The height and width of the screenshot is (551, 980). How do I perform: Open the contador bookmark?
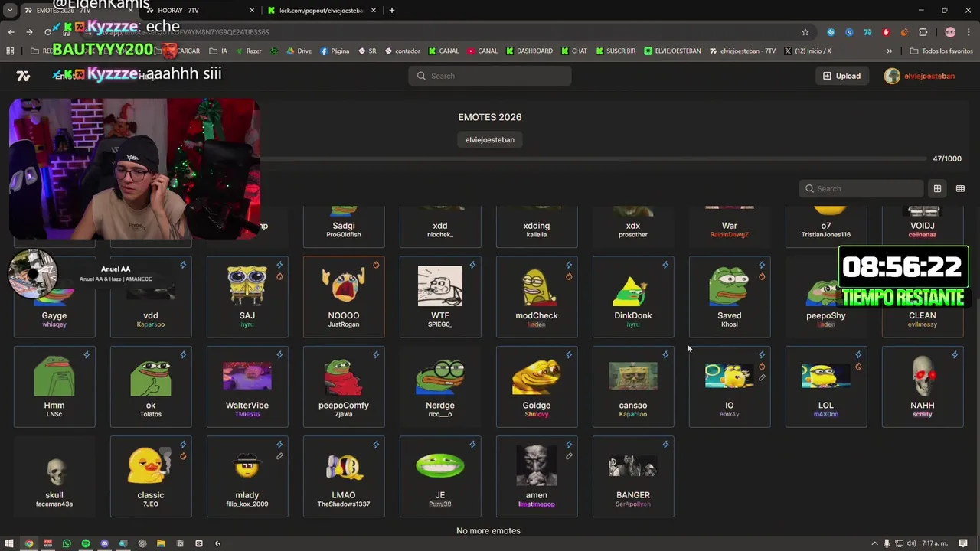[x=402, y=51]
